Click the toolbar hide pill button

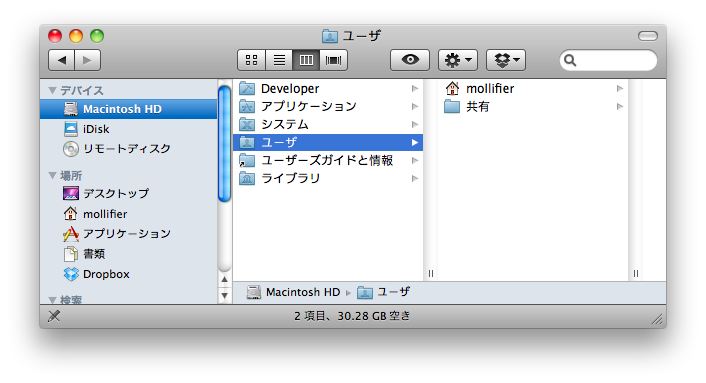click(647, 36)
